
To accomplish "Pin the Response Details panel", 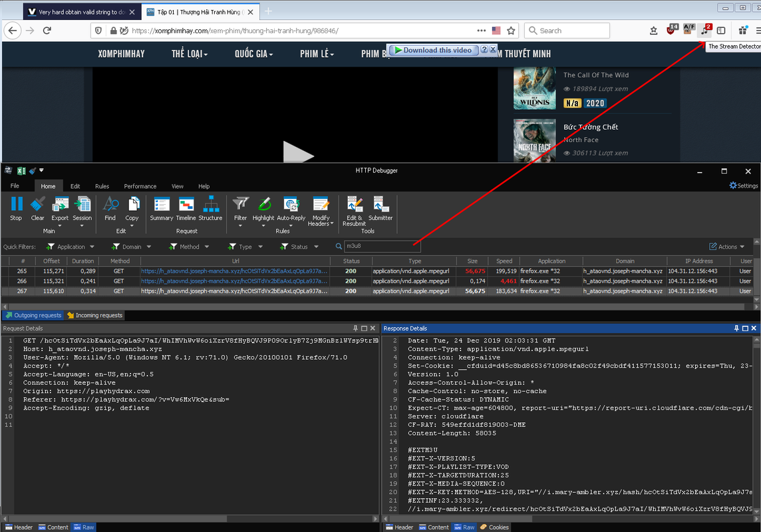I will click(737, 329).
